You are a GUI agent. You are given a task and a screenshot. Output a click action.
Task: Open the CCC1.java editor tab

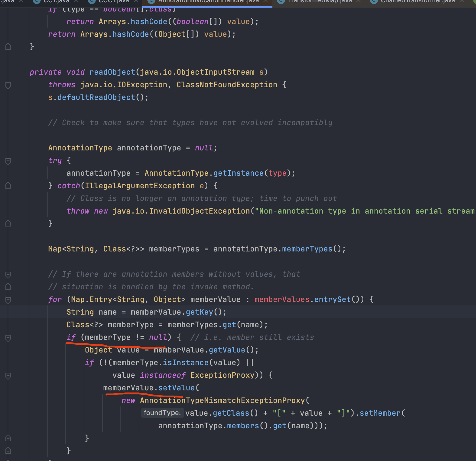click(x=114, y=1)
